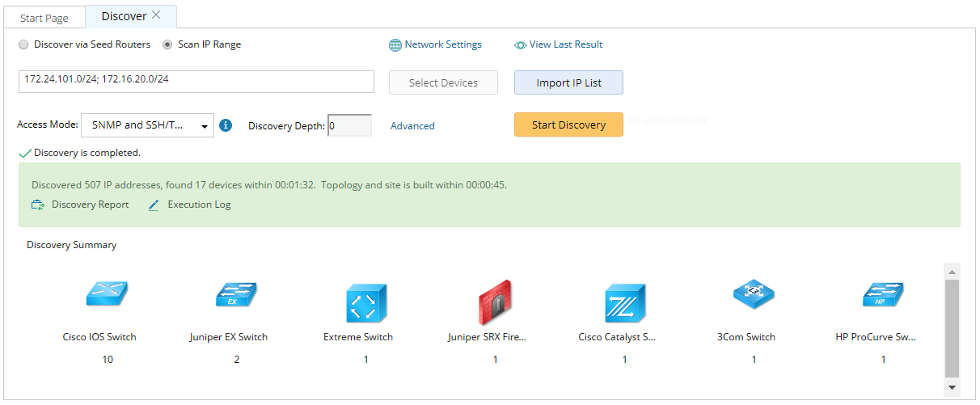The height and width of the screenshot is (405, 980).
Task: Select the Cisco Catalyst Switch icon
Action: (x=625, y=303)
